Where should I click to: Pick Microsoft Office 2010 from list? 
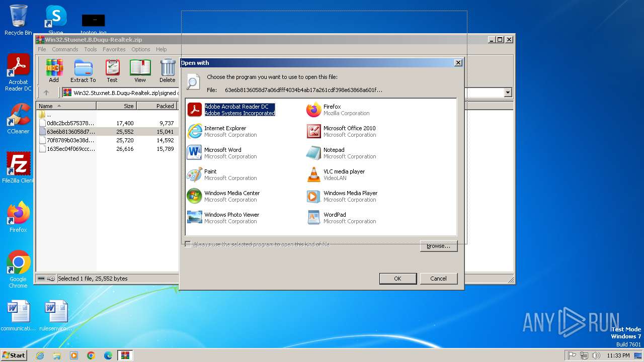341,131
